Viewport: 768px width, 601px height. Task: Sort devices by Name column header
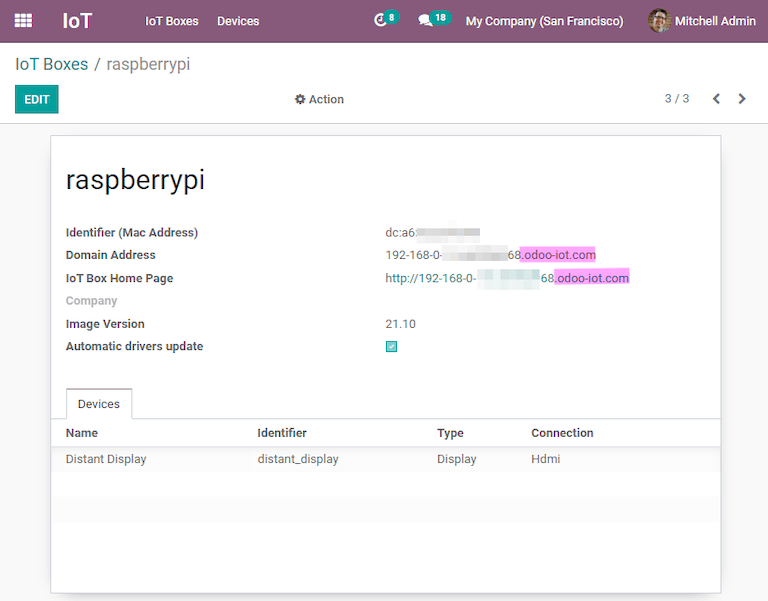pyautogui.click(x=82, y=433)
